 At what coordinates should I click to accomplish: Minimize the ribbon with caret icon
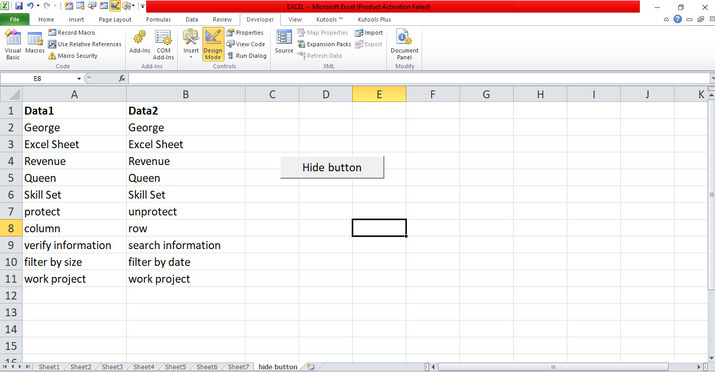click(x=666, y=19)
